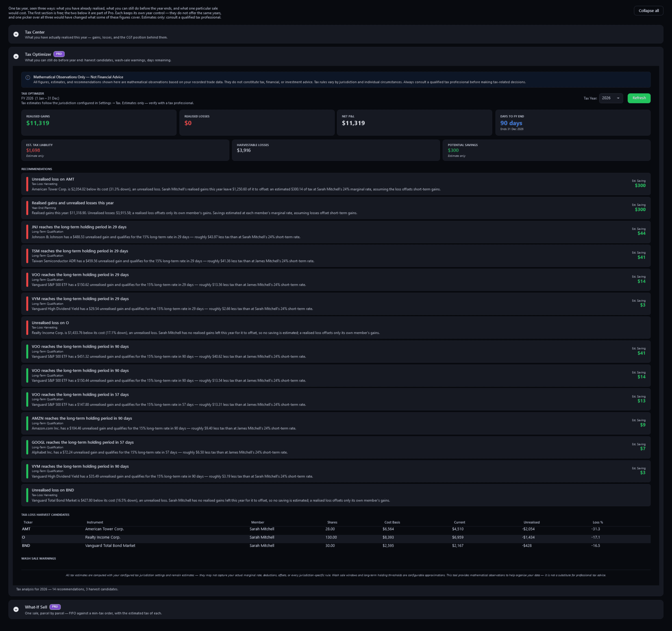672x631 pixels.
Task: Click the $2,595 cost basis cell
Action: (388, 546)
